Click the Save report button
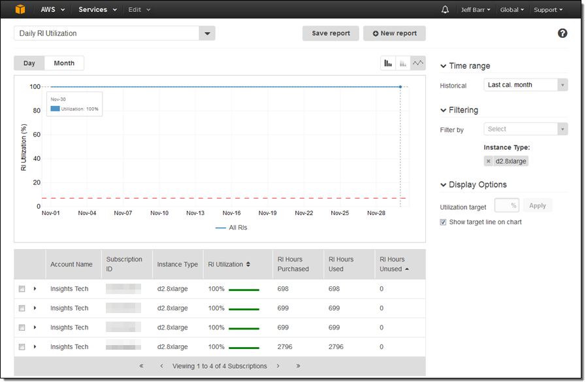 point(331,33)
